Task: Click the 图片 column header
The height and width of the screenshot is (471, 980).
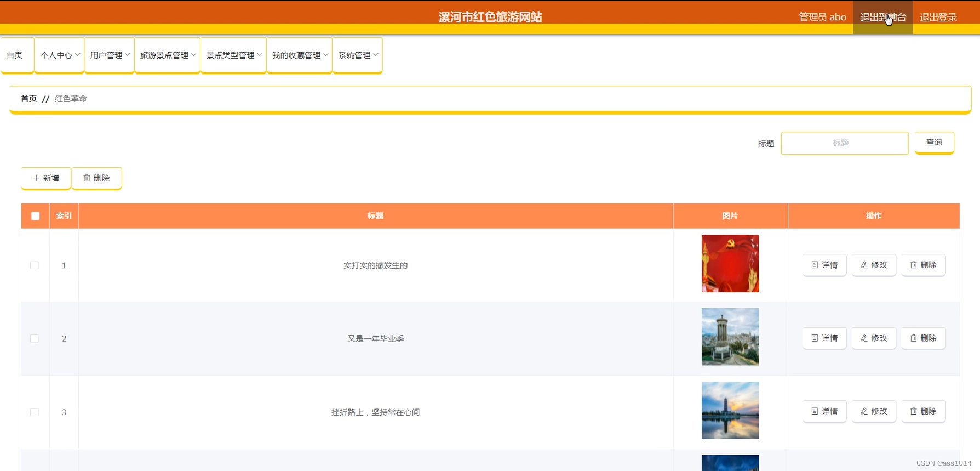Action: pyautogui.click(x=730, y=216)
